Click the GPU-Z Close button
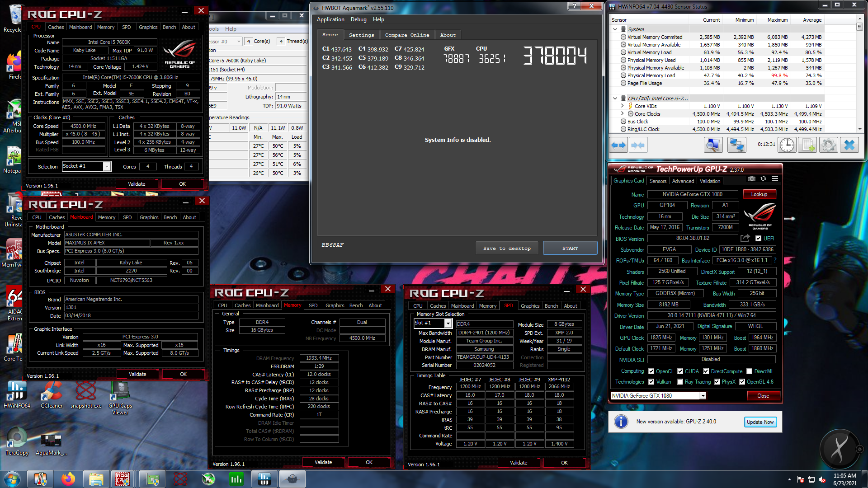The image size is (868, 488). tap(763, 396)
